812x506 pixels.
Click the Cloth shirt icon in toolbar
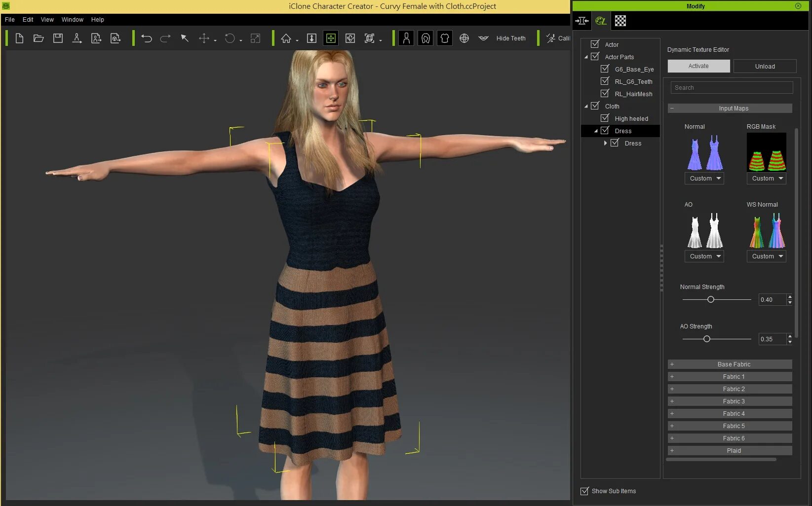(445, 38)
